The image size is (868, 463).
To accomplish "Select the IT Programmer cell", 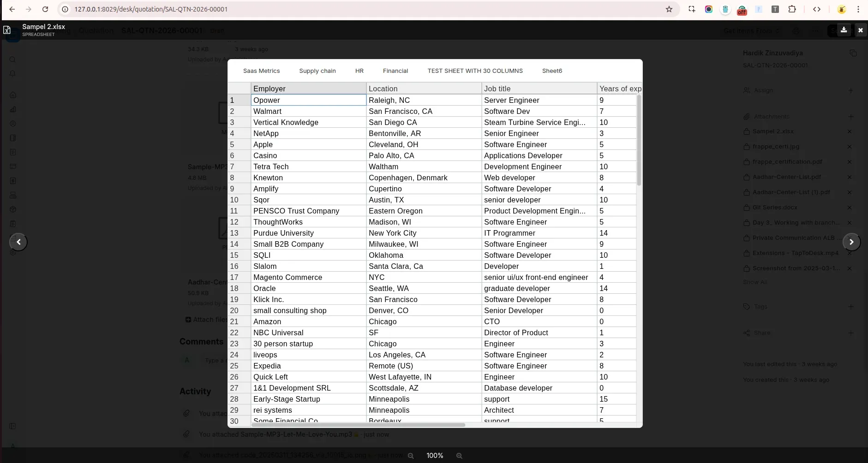I will (539, 233).
